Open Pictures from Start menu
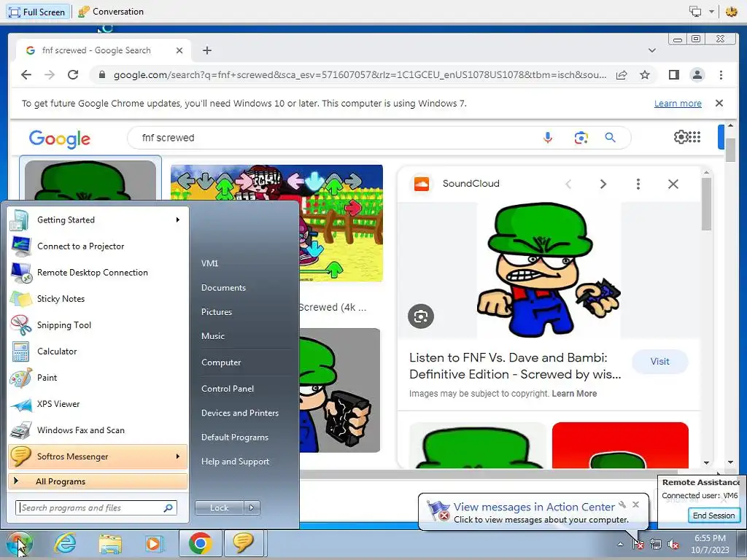 [216, 312]
